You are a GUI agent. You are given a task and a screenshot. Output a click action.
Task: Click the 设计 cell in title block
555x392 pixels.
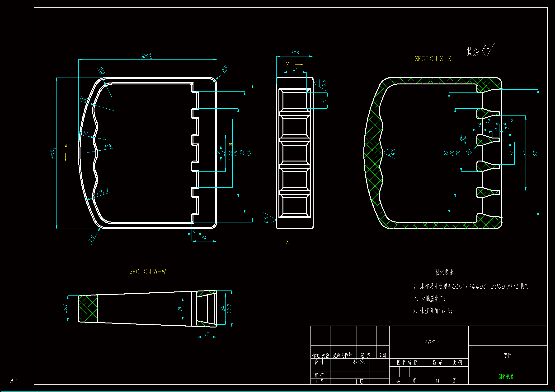(x=319, y=362)
